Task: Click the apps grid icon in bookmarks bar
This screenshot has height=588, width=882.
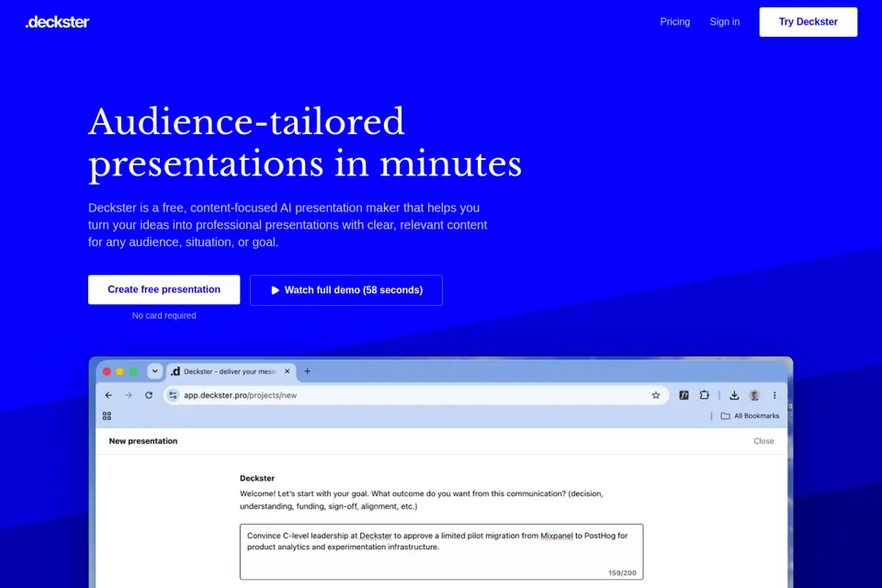Action: 107,416
